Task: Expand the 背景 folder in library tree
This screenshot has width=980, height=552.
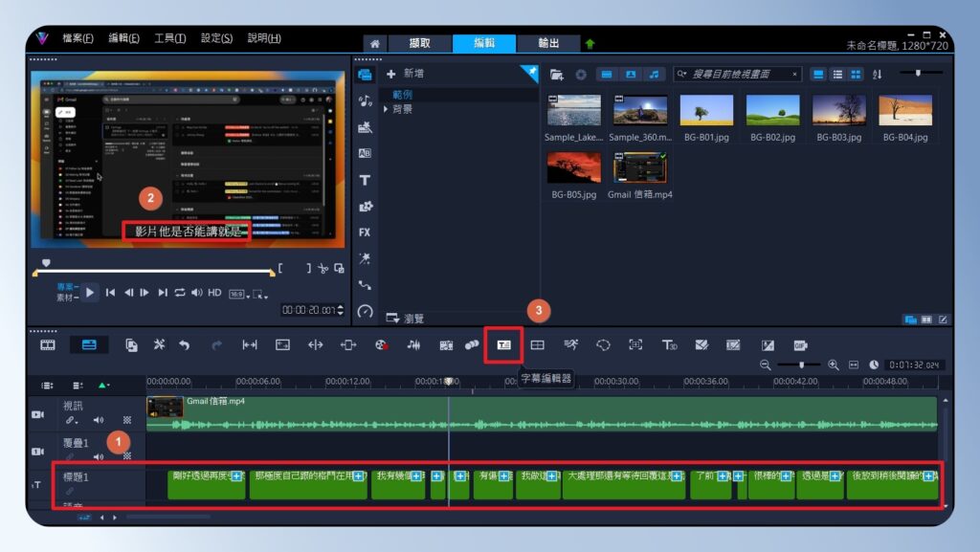Action: 386,109
